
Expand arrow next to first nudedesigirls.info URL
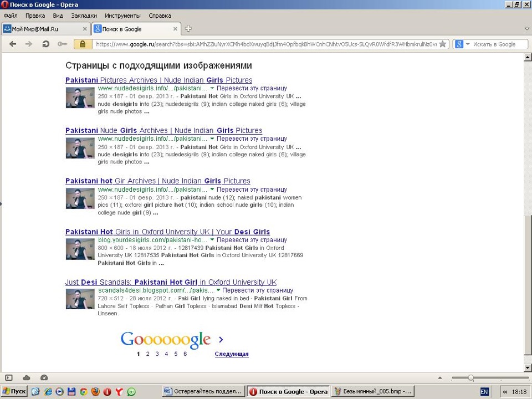click(212, 88)
